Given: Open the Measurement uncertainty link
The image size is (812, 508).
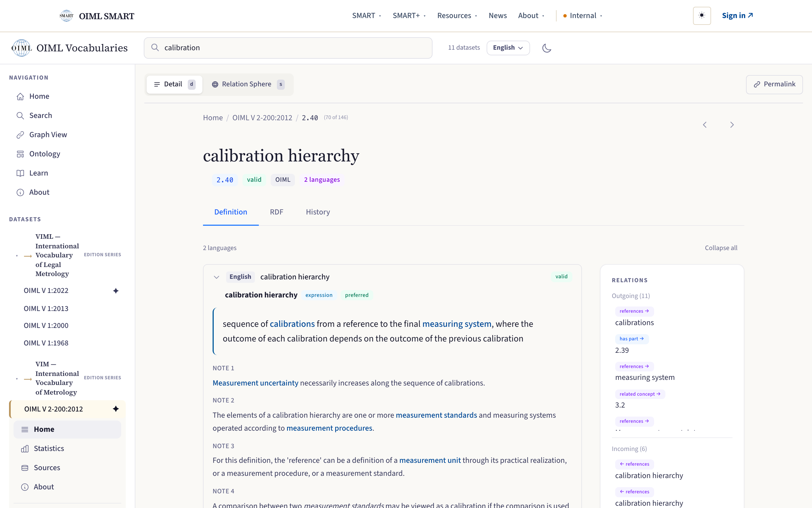Looking at the screenshot, I should [x=255, y=383].
